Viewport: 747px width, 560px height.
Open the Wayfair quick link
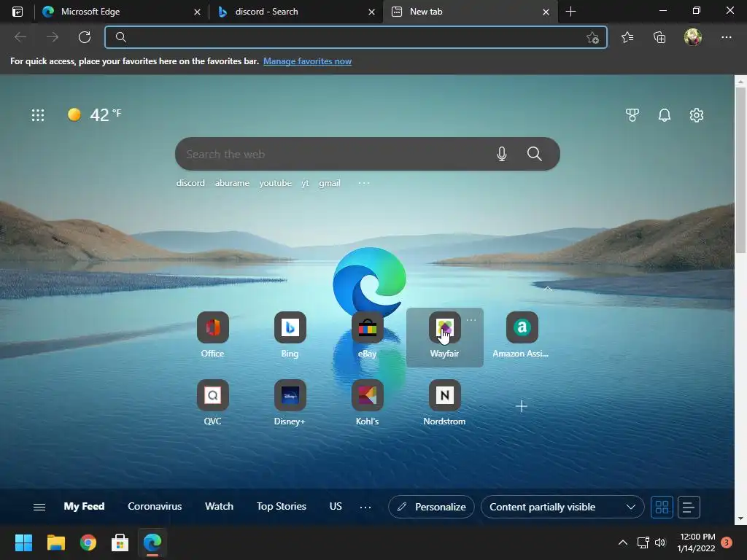point(444,335)
